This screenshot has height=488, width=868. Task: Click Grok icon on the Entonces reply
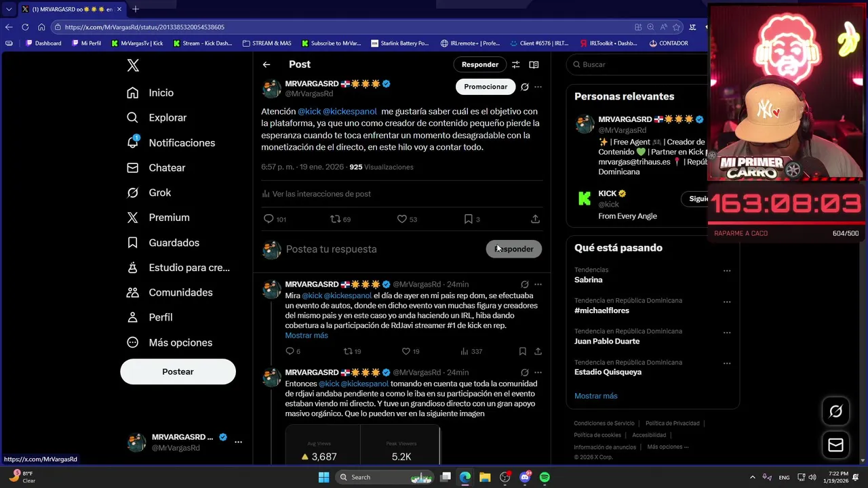point(524,373)
